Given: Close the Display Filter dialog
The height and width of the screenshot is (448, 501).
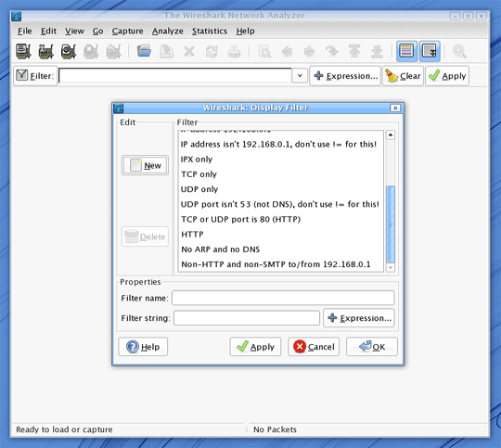Looking at the screenshot, I should click(395, 108).
